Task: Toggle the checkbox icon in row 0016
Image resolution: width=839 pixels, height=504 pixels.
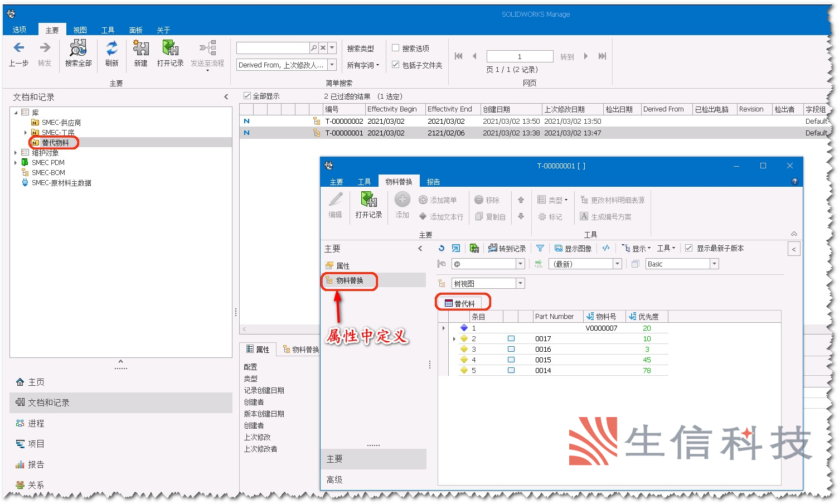Action: click(x=511, y=349)
